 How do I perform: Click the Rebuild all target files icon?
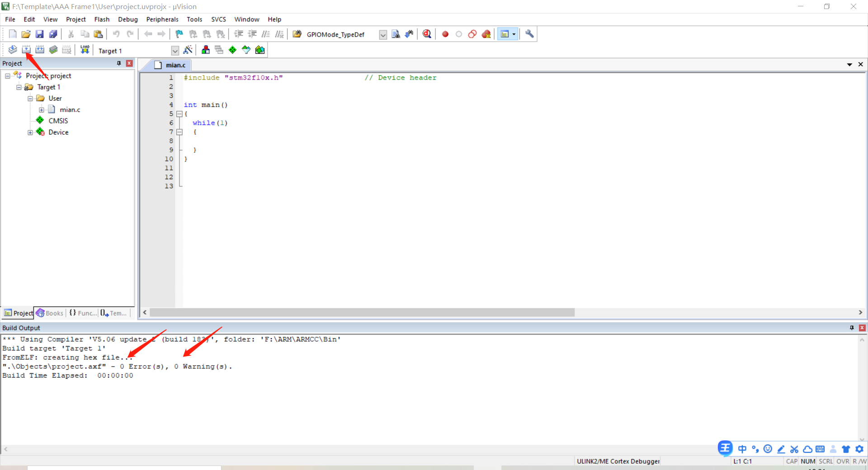(40, 50)
